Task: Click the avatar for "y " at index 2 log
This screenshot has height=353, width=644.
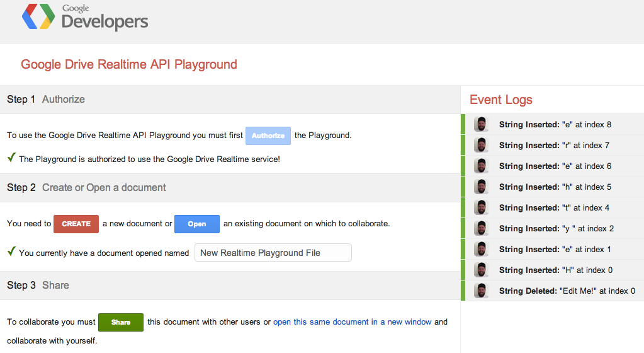Action: pyautogui.click(x=481, y=228)
